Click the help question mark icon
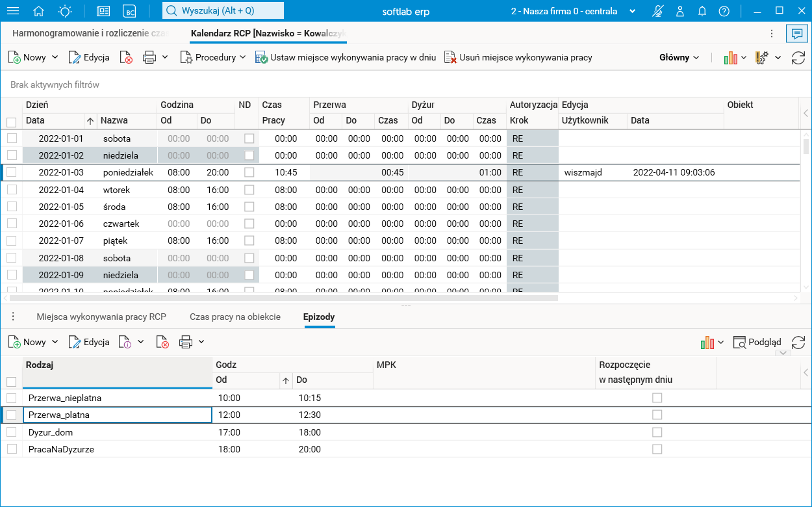The width and height of the screenshot is (812, 507). 724,11
